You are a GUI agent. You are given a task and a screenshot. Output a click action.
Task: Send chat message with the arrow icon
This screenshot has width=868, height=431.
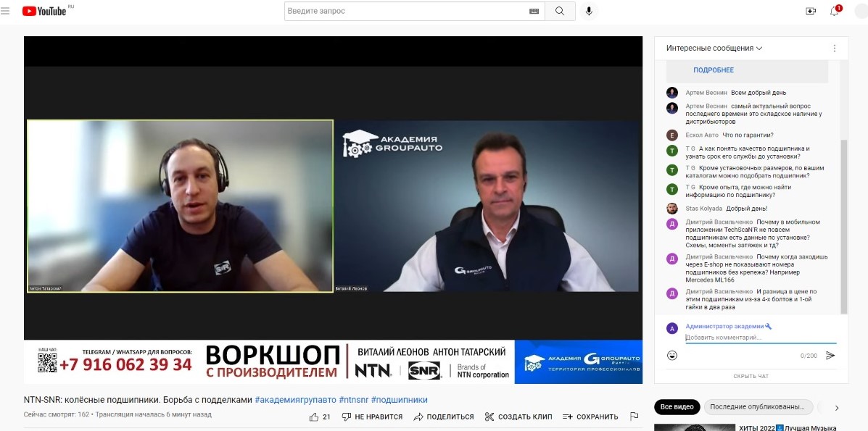[830, 355]
